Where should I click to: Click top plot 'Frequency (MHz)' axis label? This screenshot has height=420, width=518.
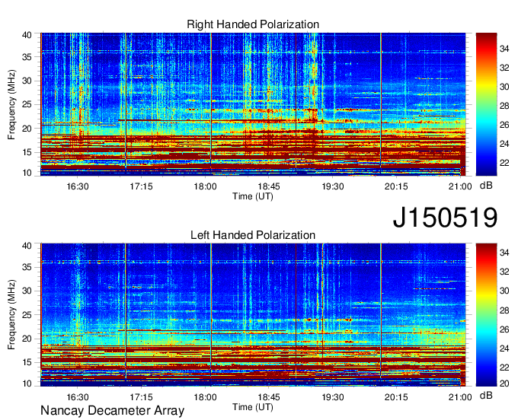pos(11,104)
